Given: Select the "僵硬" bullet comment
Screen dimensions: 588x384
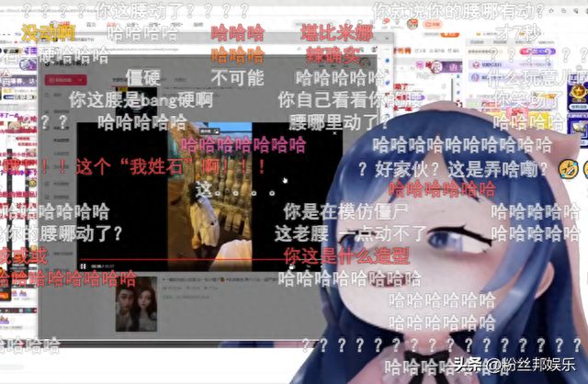Looking at the screenshot, I should [143, 77].
